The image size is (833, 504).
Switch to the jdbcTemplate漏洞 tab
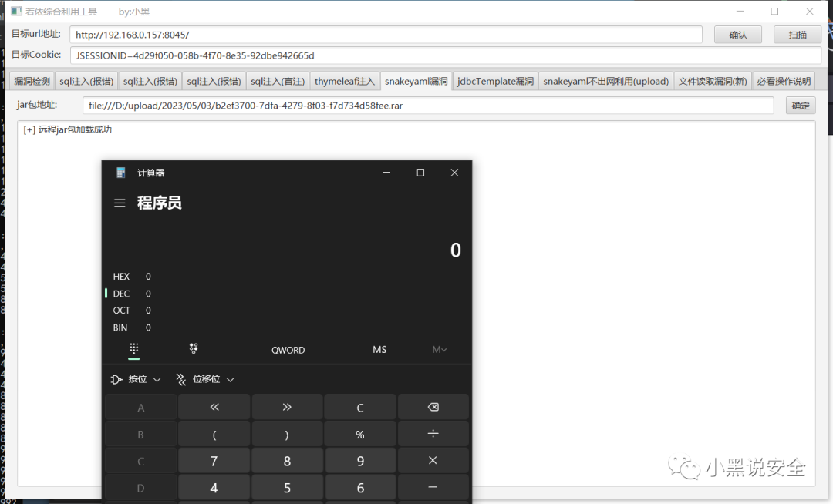tap(495, 81)
